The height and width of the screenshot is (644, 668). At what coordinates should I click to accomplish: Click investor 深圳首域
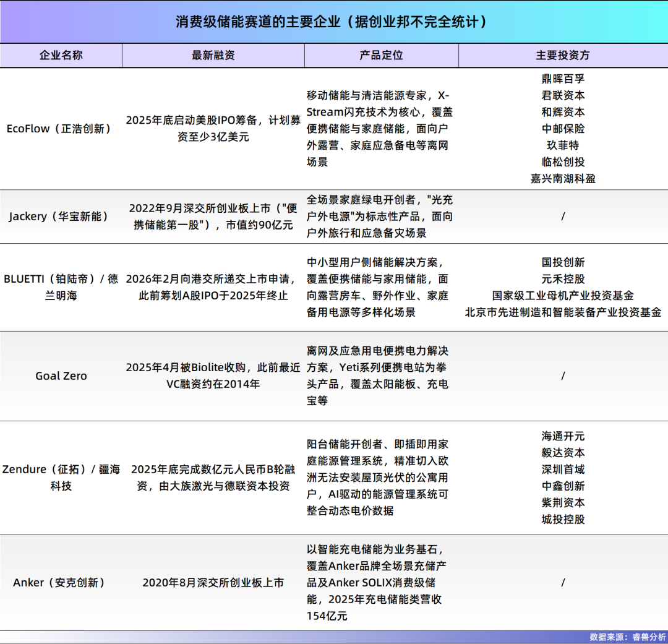[563, 470]
